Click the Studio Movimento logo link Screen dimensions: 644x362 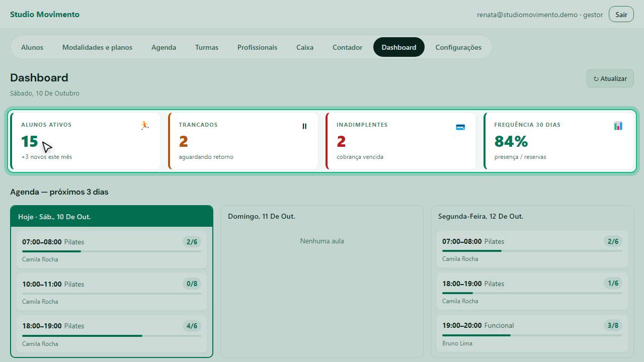point(45,15)
